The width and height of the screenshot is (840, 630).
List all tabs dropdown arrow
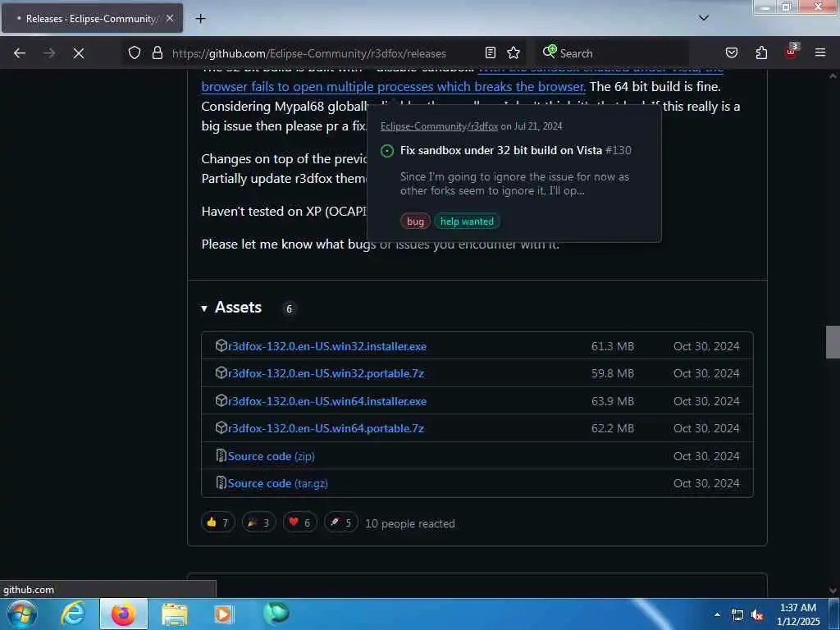(703, 18)
